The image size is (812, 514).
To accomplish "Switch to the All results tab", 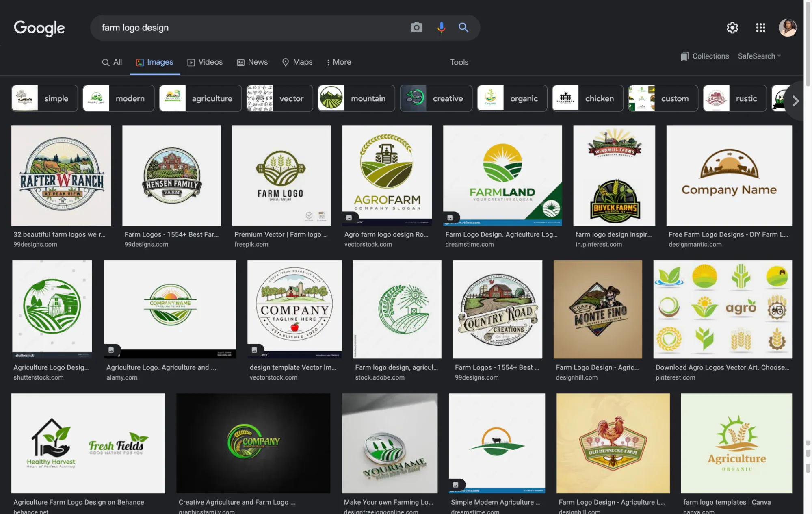I will [112, 62].
